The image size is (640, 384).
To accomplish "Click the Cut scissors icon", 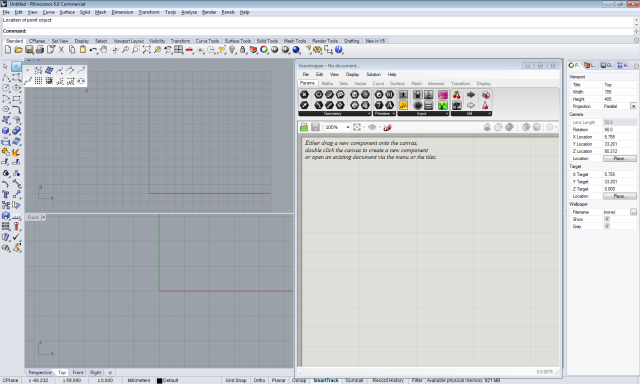I will coord(61,50).
